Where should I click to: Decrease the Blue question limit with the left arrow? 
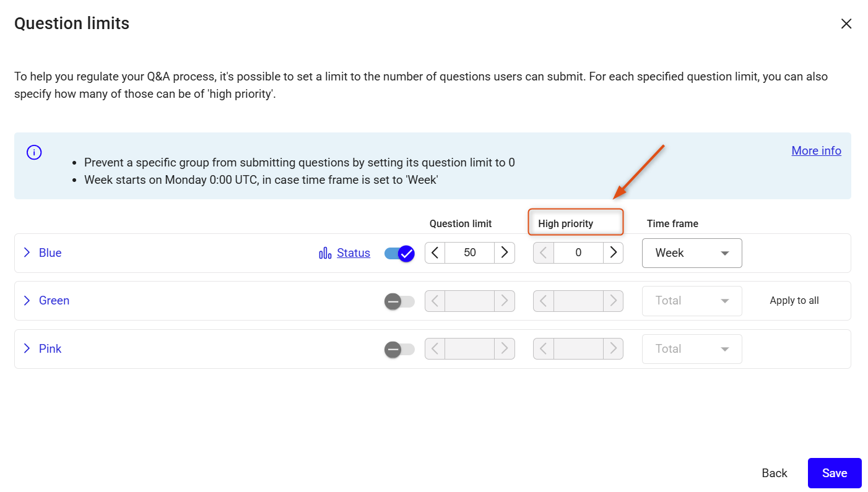pos(435,252)
